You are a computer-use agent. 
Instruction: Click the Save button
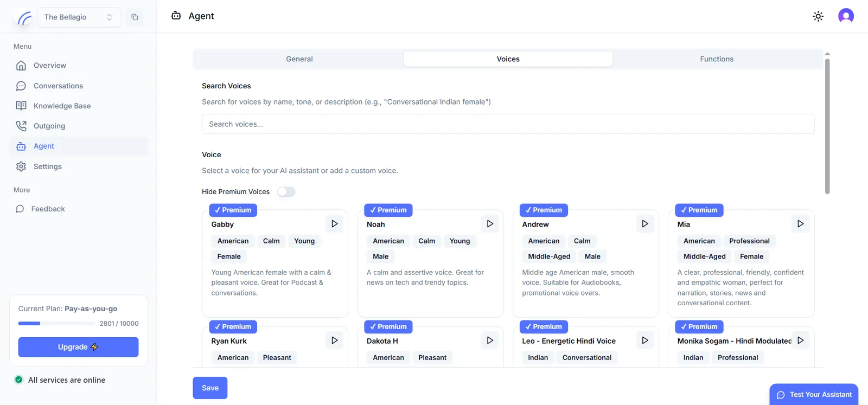point(210,388)
